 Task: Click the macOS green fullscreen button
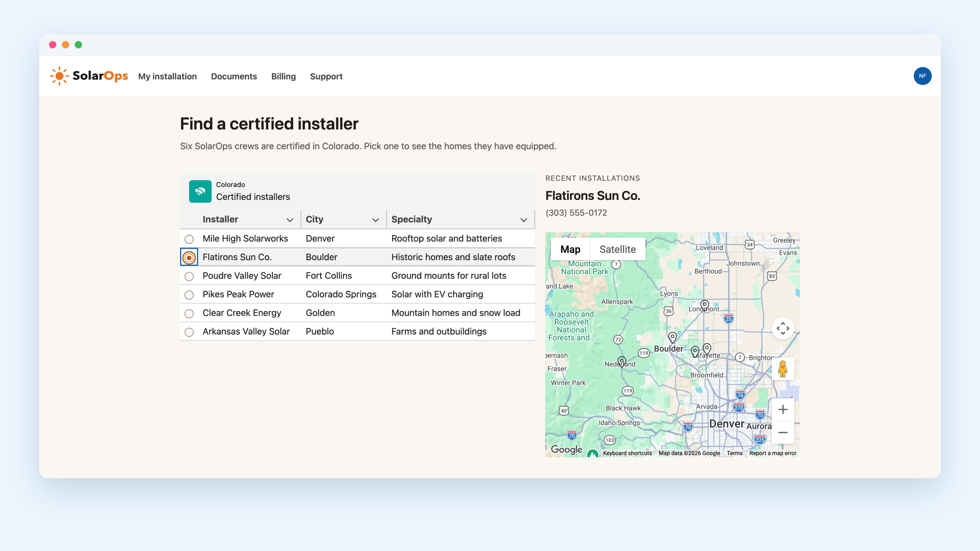point(78,45)
